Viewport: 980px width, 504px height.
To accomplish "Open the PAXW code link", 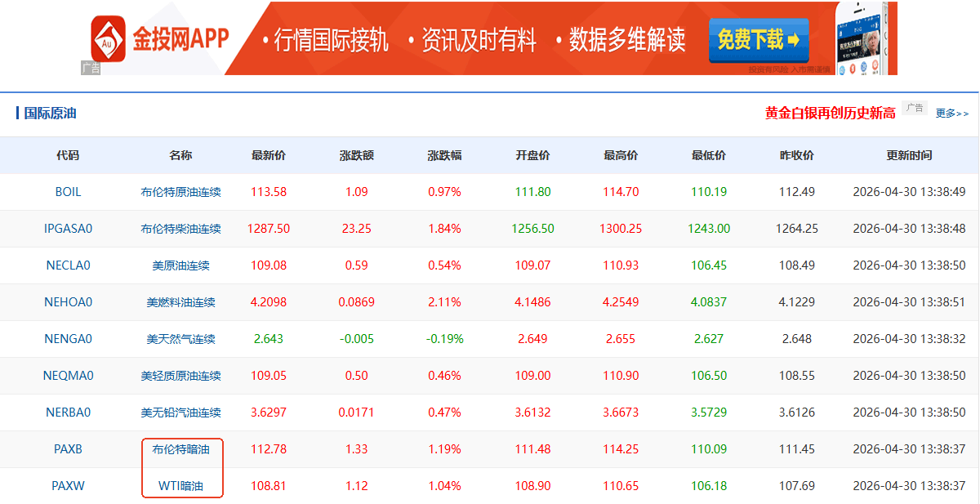I will pos(69,486).
